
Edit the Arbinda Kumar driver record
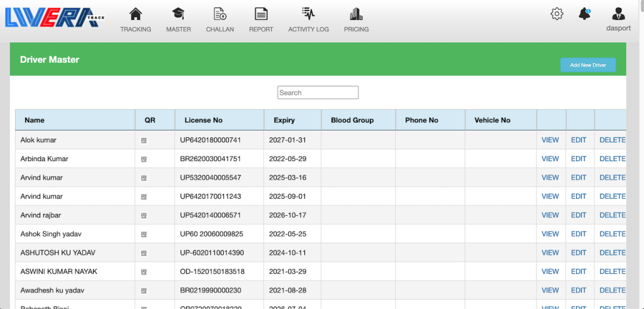(578, 159)
